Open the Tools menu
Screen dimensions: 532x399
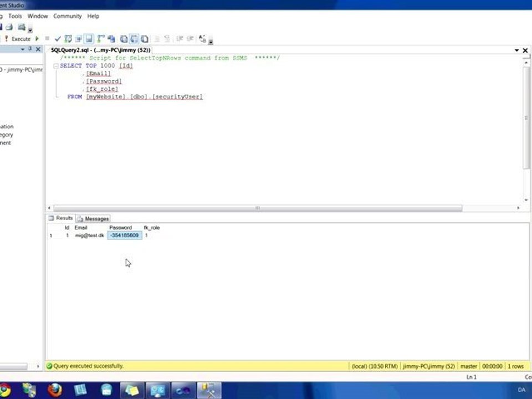tap(15, 16)
